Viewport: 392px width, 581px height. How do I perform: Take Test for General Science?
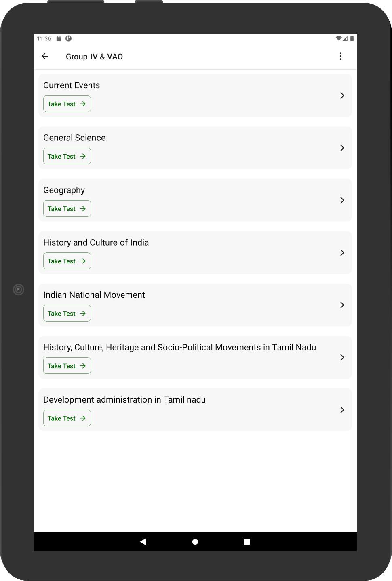[x=67, y=156]
